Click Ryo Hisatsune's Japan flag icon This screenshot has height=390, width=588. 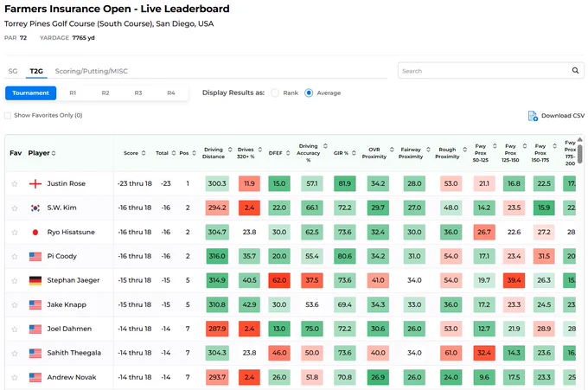(x=35, y=232)
